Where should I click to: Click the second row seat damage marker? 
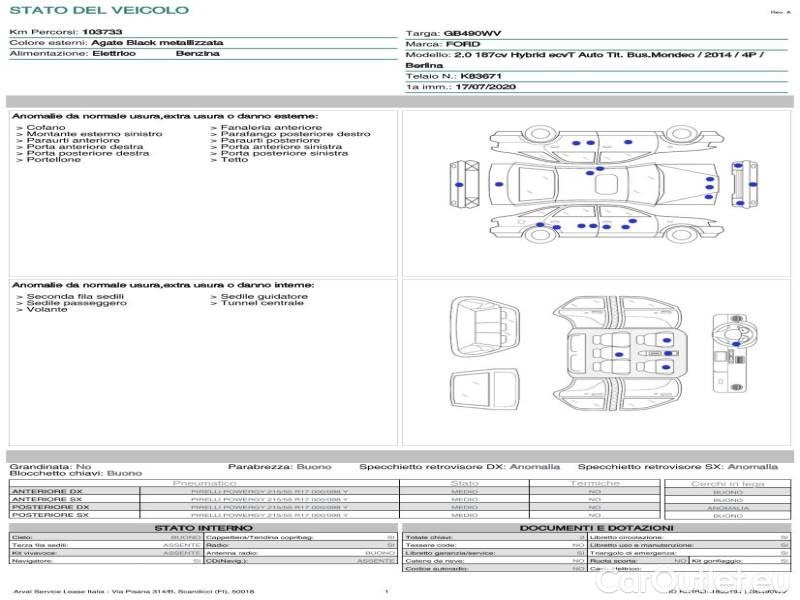click(x=618, y=355)
